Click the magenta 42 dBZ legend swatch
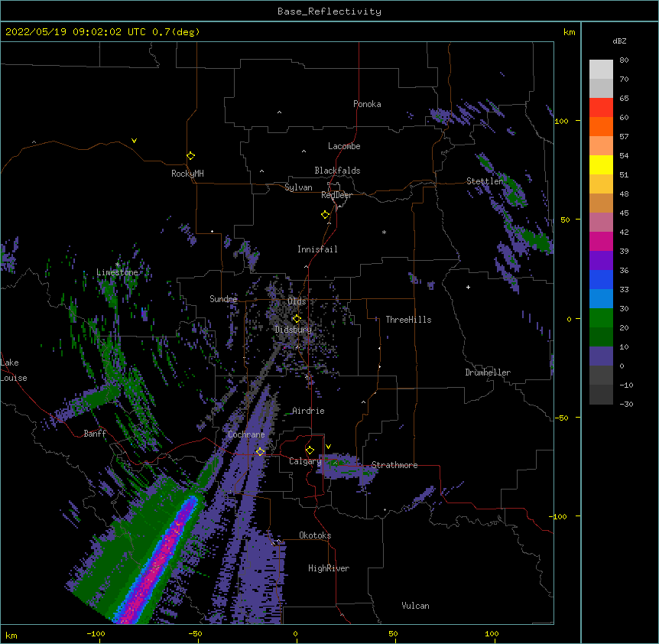Screen dimensions: 659x644 click(601, 241)
